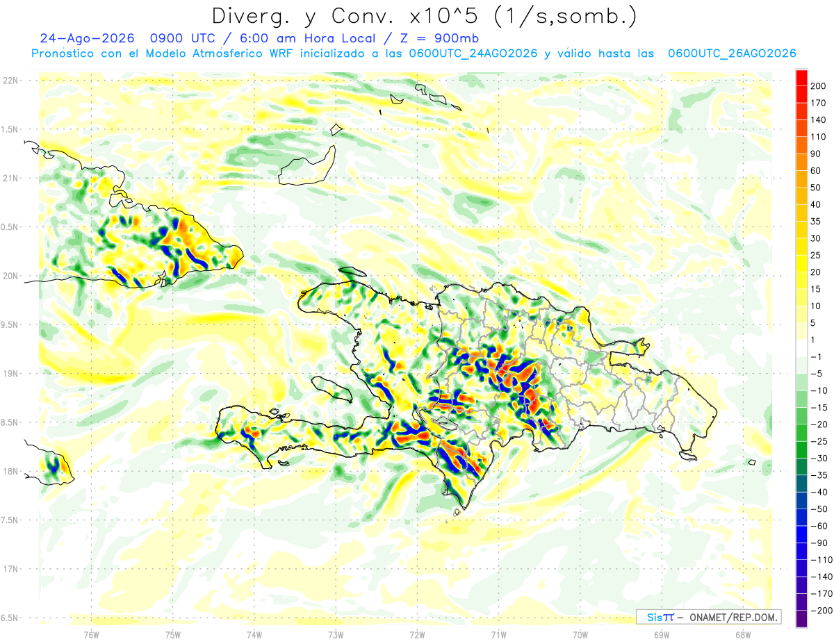Click the '18N' latitude label
834x644 pixels.
(x=10, y=471)
